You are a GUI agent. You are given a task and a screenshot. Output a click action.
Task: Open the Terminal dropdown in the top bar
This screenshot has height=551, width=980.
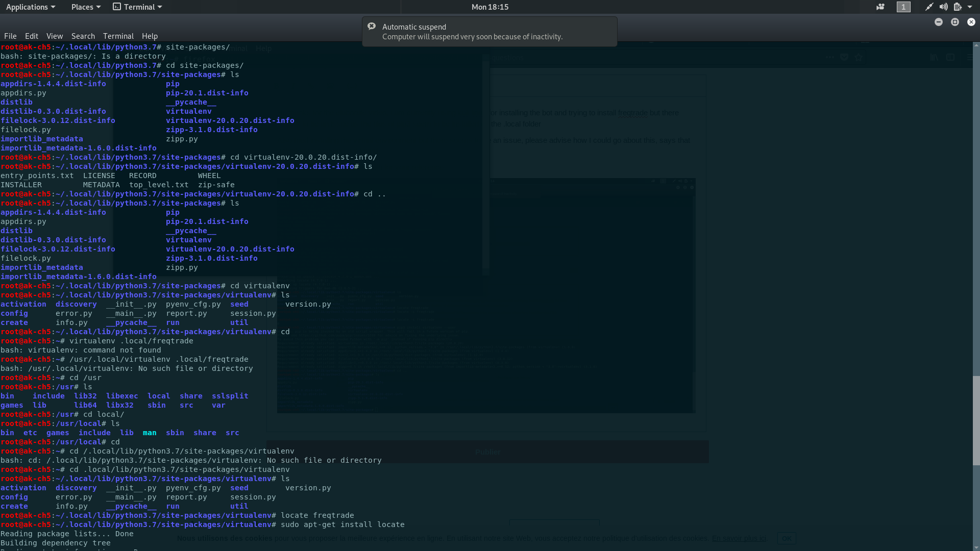pyautogui.click(x=137, y=7)
